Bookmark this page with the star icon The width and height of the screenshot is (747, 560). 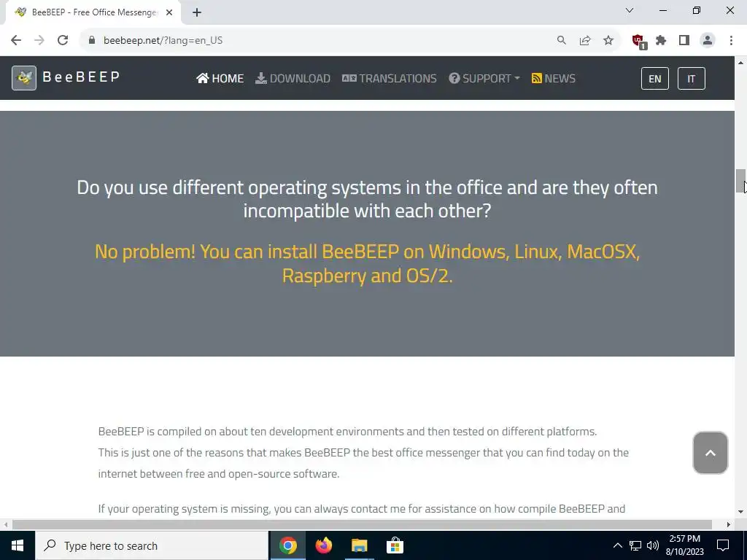pyautogui.click(x=608, y=41)
